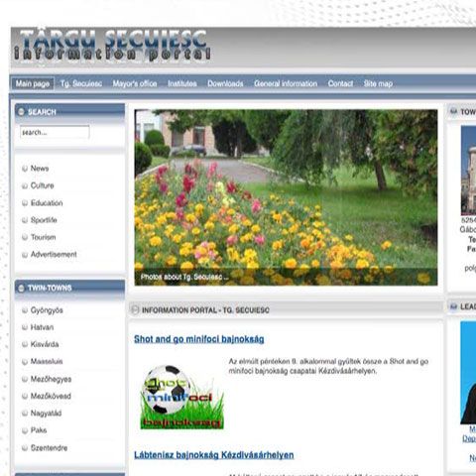This screenshot has height=476, width=476.
Task: Open the flower garden slideshow photo
Action: pos(286,197)
